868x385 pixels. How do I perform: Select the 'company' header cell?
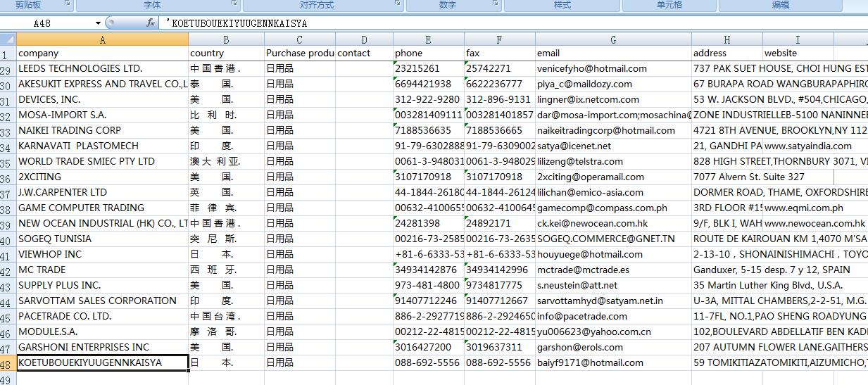(103, 53)
